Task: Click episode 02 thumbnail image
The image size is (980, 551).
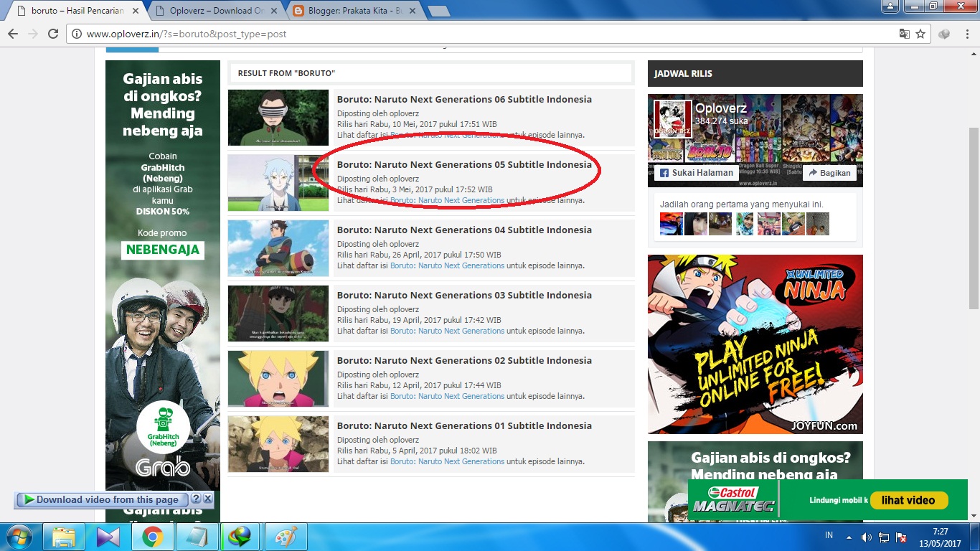Action: click(x=278, y=379)
